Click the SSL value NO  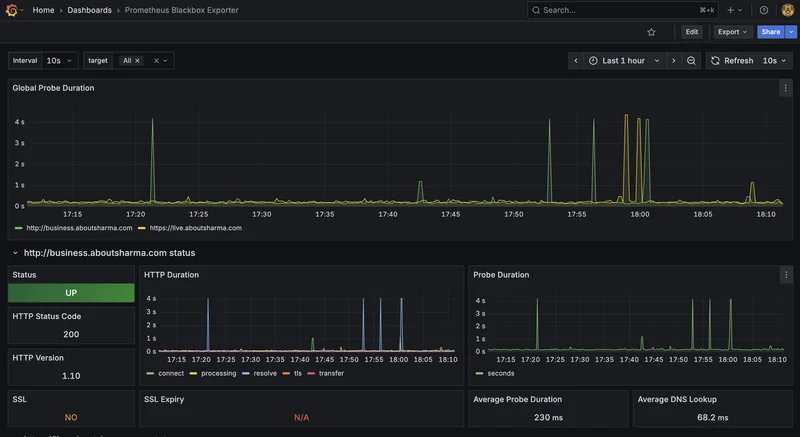click(71, 417)
